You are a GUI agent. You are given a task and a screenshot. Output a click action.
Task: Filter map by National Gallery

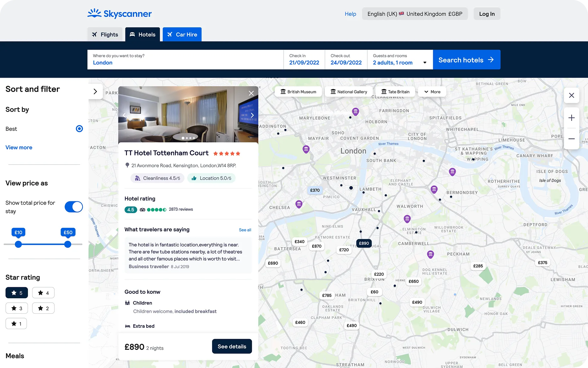click(349, 92)
